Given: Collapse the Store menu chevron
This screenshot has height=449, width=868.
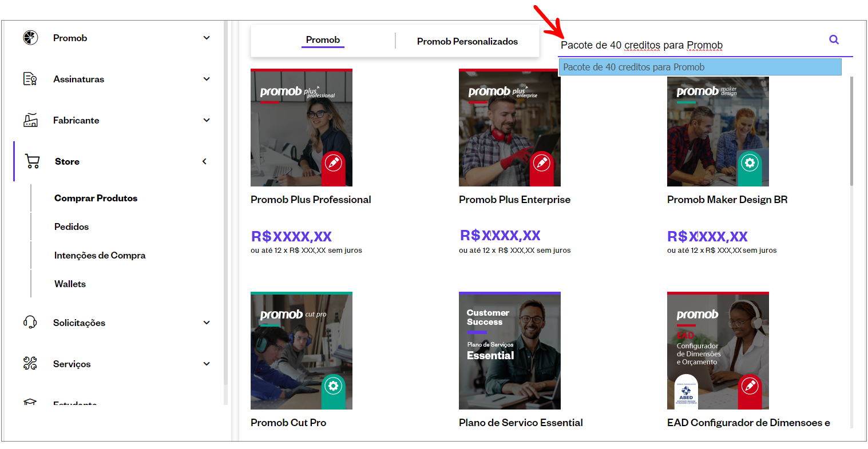Looking at the screenshot, I should [x=205, y=161].
